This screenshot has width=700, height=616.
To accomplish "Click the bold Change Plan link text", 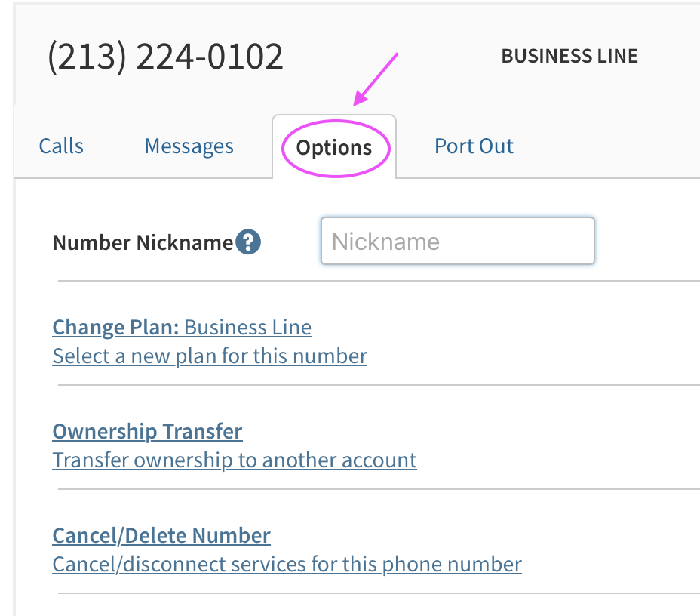I will coord(115,327).
